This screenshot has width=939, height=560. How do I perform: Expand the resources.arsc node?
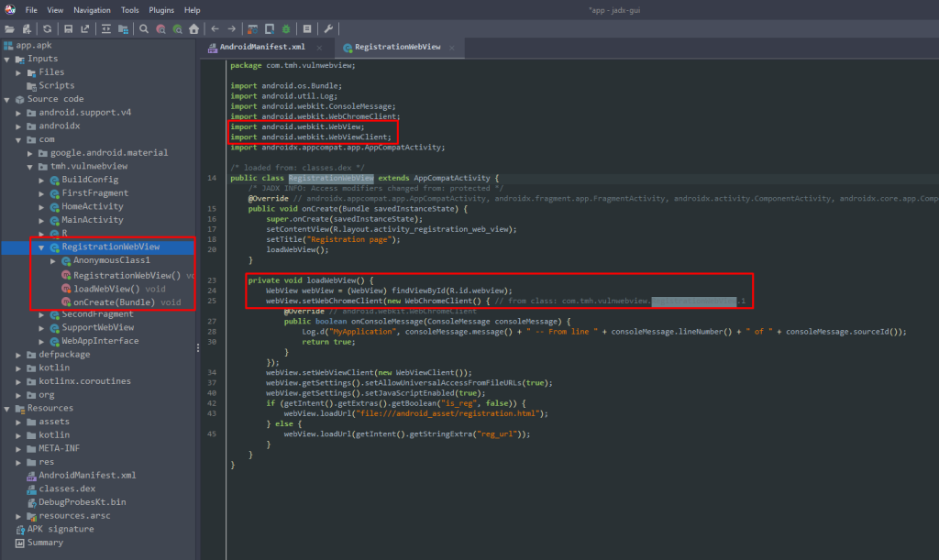click(18, 516)
